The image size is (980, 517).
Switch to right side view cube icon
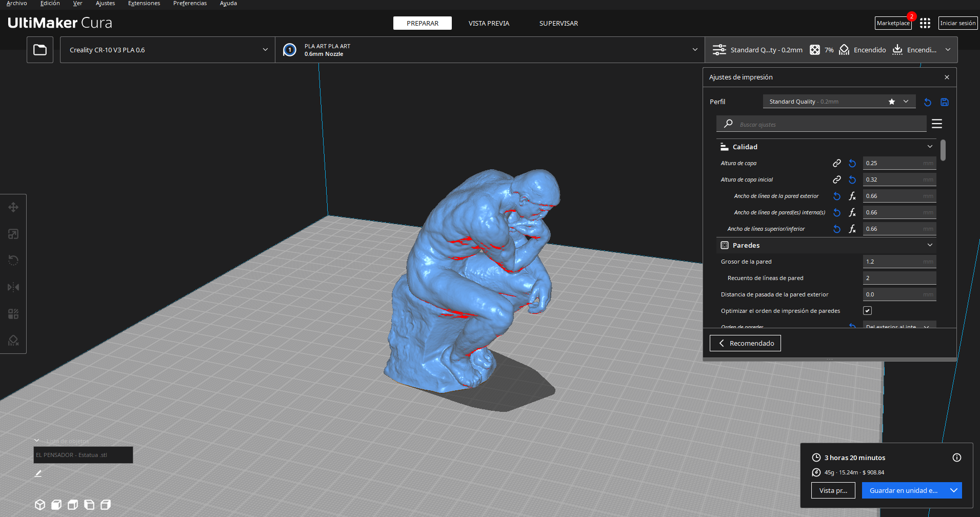coord(106,505)
